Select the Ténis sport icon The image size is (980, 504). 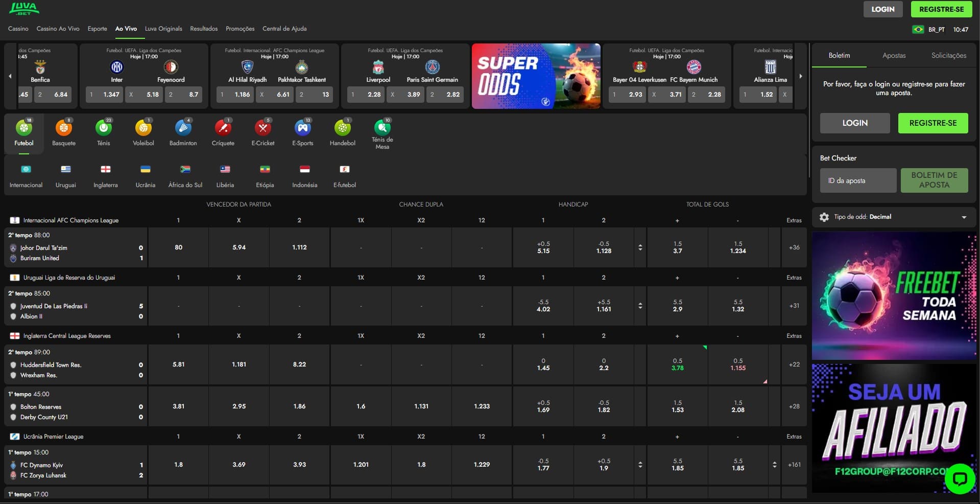pos(104,128)
